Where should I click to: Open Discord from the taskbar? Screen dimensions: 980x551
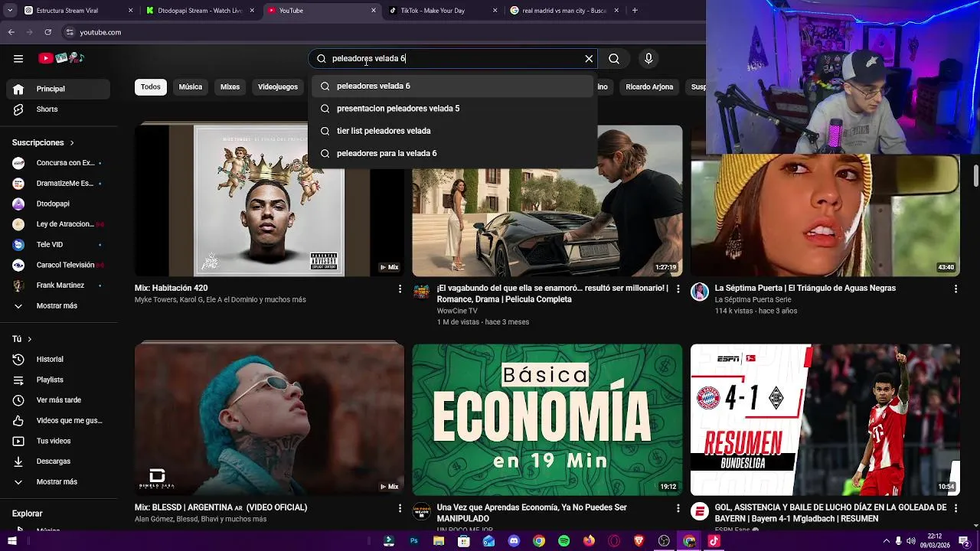(514, 541)
